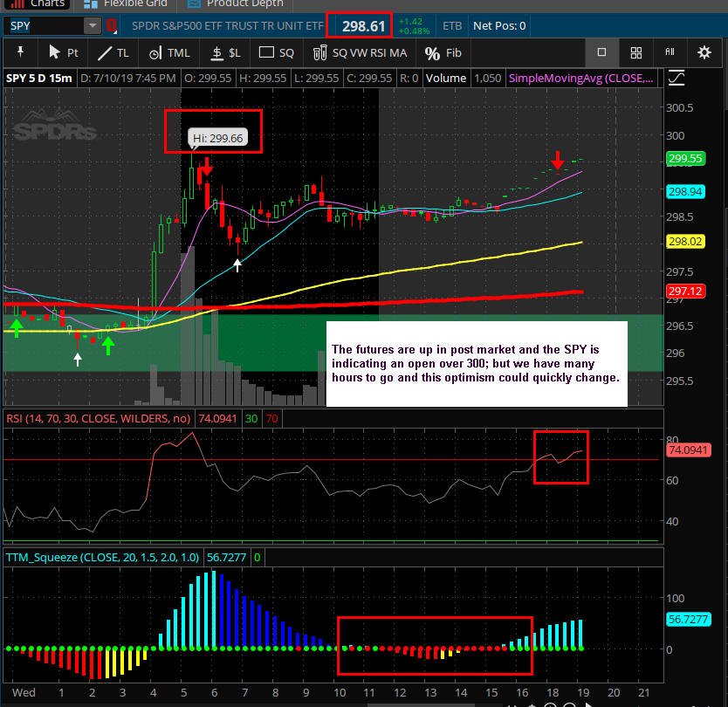Open the Product Depth tab
The image size is (728, 707).
pyautogui.click(x=236, y=4)
